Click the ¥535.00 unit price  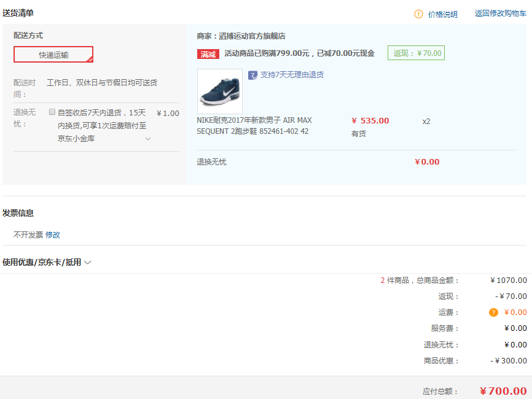pos(370,121)
